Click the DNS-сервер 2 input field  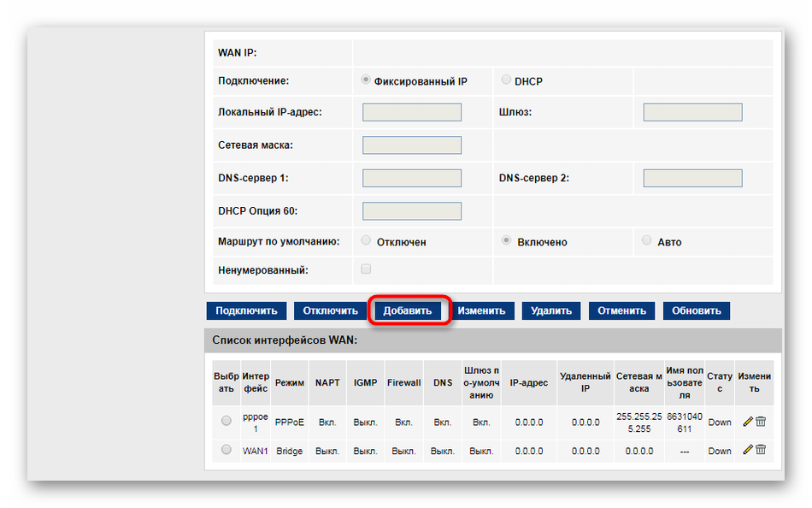(x=692, y=178)
